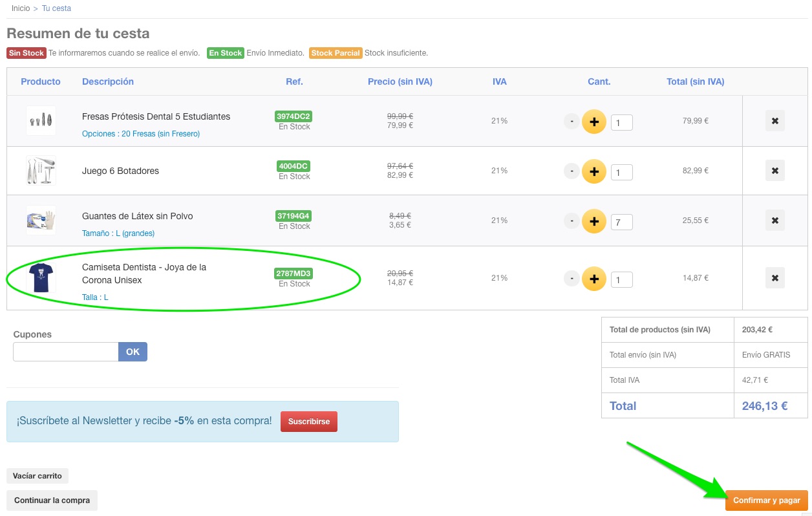This screenshot has height=516, width=812.
Task: Increase Camiseta Dentista quantity
Action: click(x=593, y=279)
